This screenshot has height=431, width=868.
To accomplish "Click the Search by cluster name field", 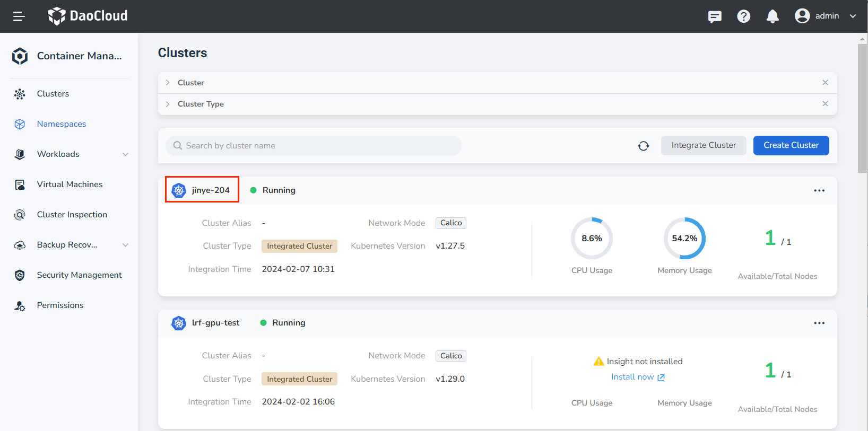I will (313, 146).
